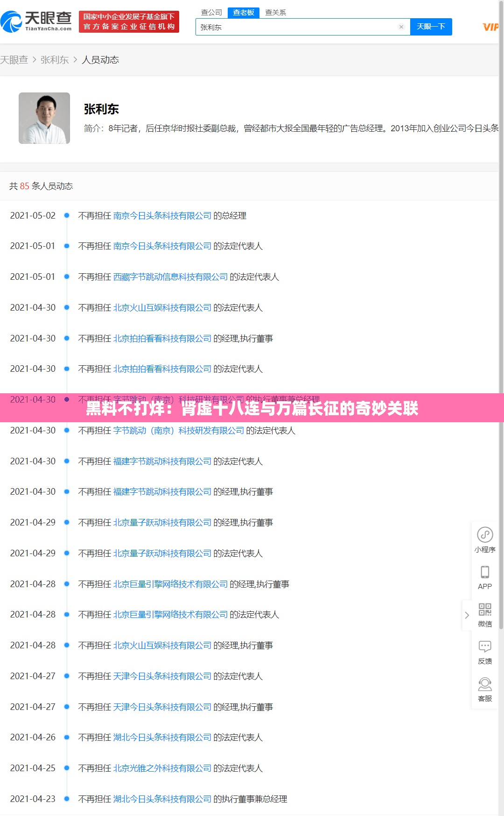Screen dimensions: 504x816
Task: Select the 查老板 tab
Action: point(244,13)
